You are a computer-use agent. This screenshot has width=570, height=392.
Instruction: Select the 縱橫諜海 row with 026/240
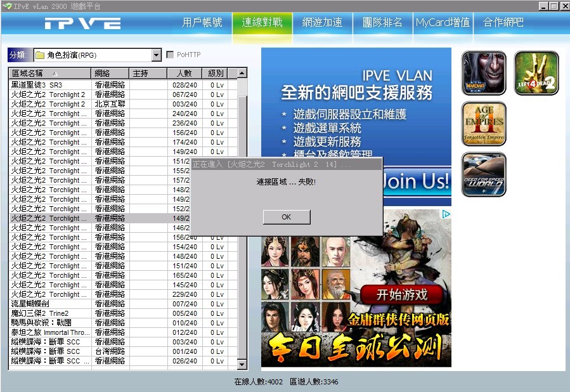123,361
